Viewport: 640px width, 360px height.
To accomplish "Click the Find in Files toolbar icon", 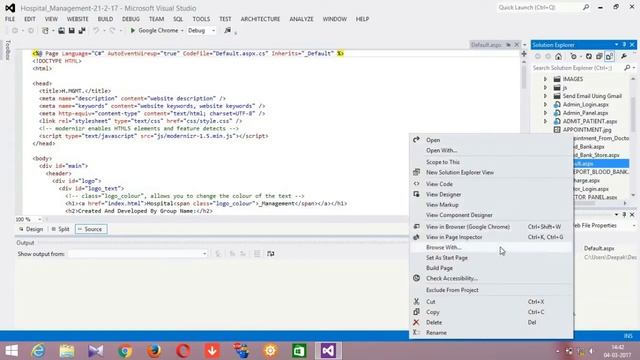I will coord(227,31).
